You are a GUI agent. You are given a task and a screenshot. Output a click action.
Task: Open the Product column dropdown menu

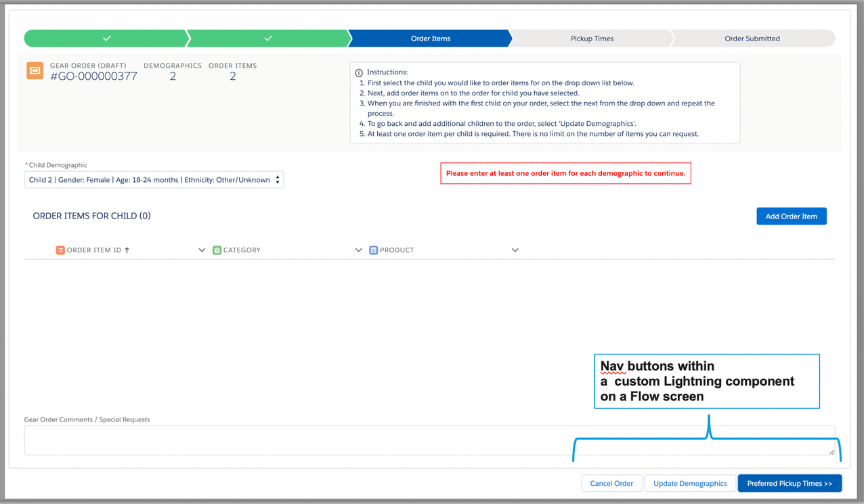pos(515,250)
